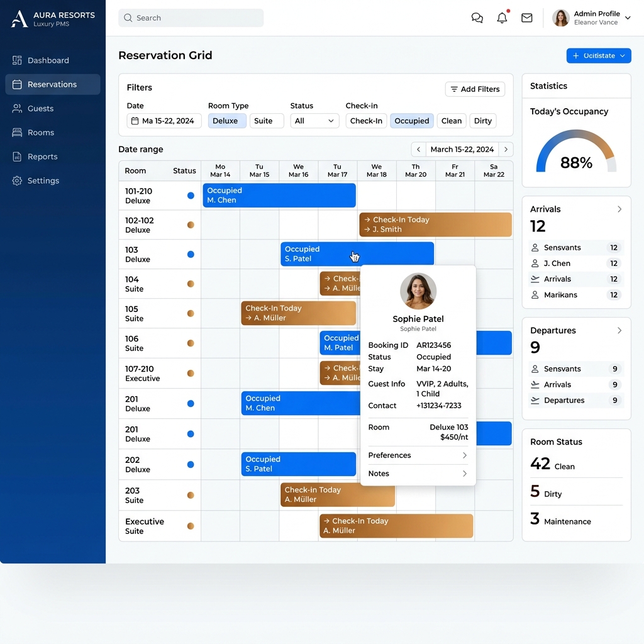The image size is (644, 644).
Task: Click Eleanor Vance's profile avatar
Action: pos(560,18)
